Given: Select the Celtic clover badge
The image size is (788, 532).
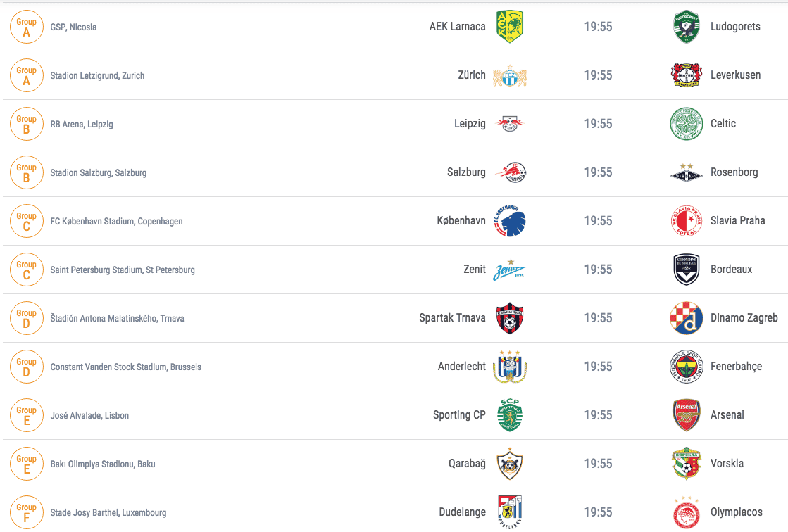Looking at the screenshot, I should [686, 124].
